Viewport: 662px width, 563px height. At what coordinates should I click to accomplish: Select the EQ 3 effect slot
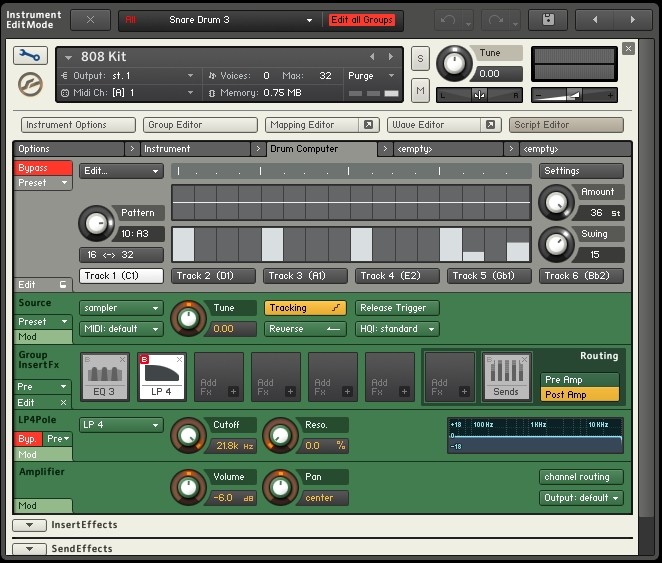tap(104, 377)
